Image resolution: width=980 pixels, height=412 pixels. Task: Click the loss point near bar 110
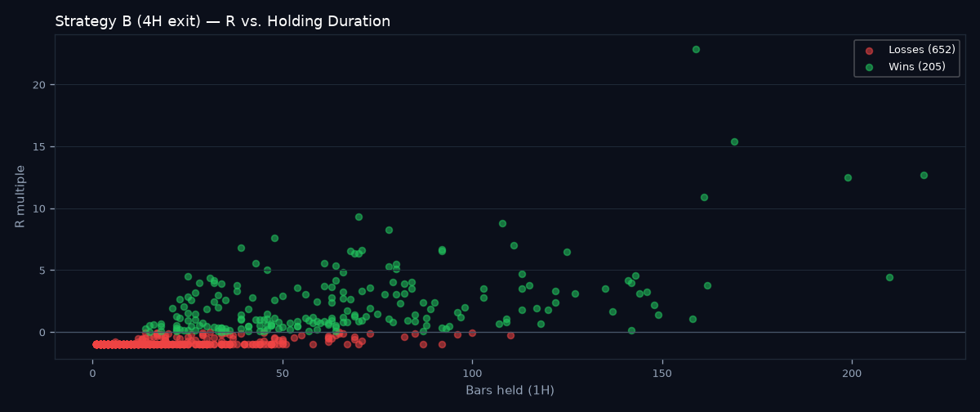click(510, 335)
